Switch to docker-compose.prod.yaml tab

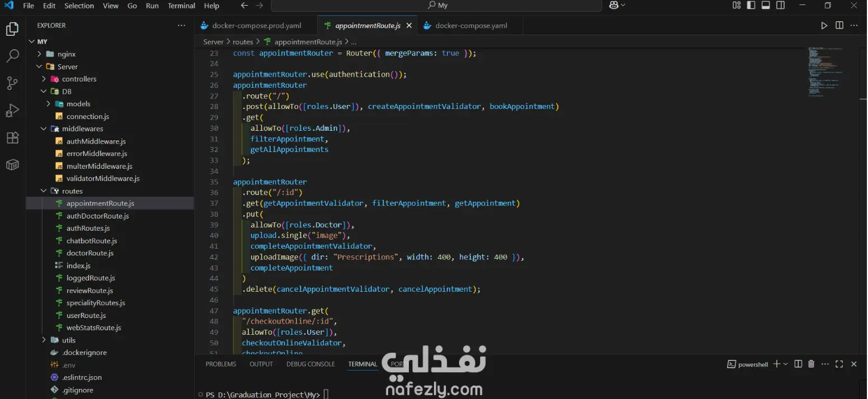point(256,26)
